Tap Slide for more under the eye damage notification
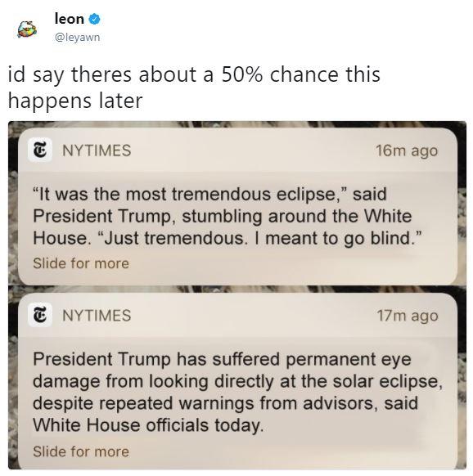Screen dimensions: 473x476 [x=81, y=451]
